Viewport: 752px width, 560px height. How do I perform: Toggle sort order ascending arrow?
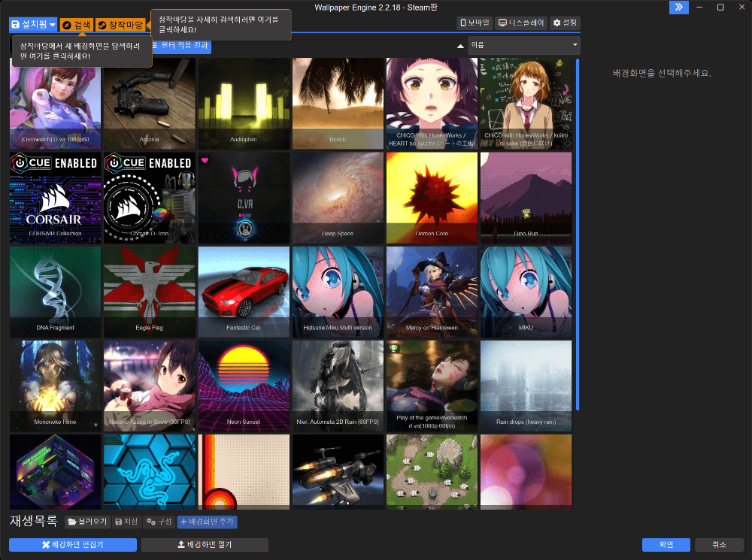click(x=460, y=46)
